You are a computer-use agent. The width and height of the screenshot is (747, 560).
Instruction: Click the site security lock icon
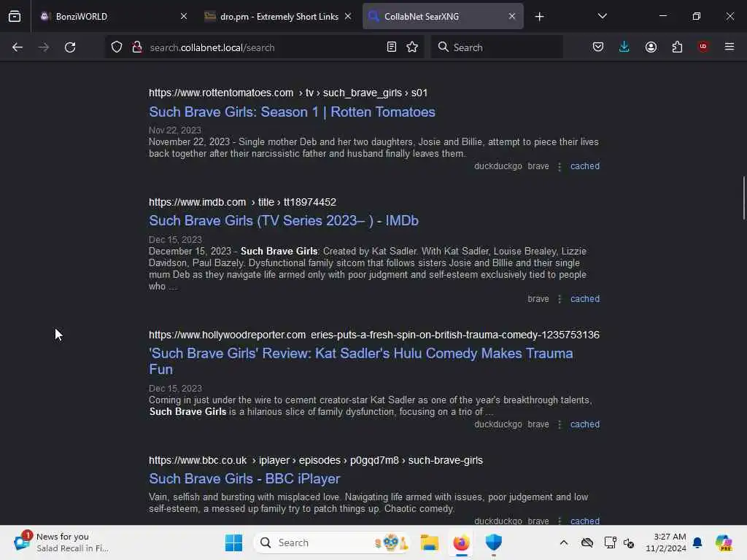(137, 47)
